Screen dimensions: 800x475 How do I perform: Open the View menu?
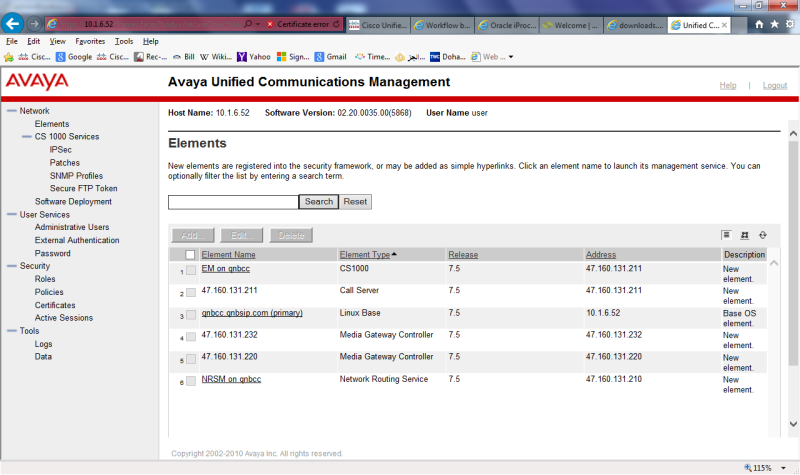click(57, 41)
